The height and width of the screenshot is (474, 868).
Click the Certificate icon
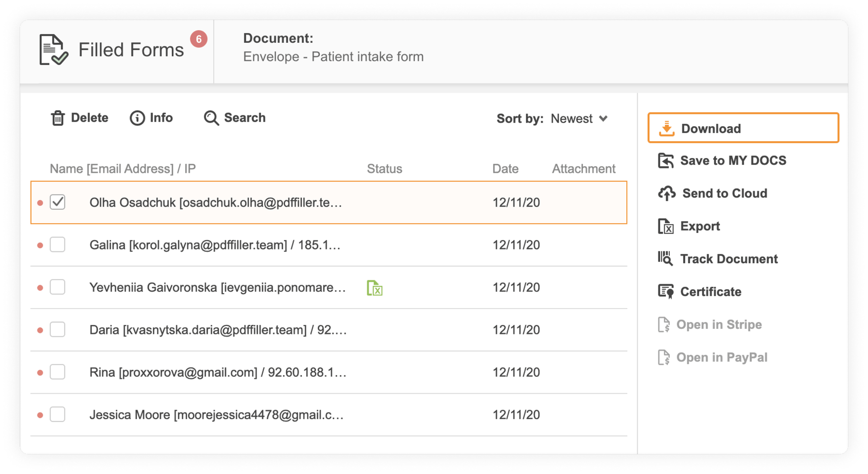click(x=665, y=292)
